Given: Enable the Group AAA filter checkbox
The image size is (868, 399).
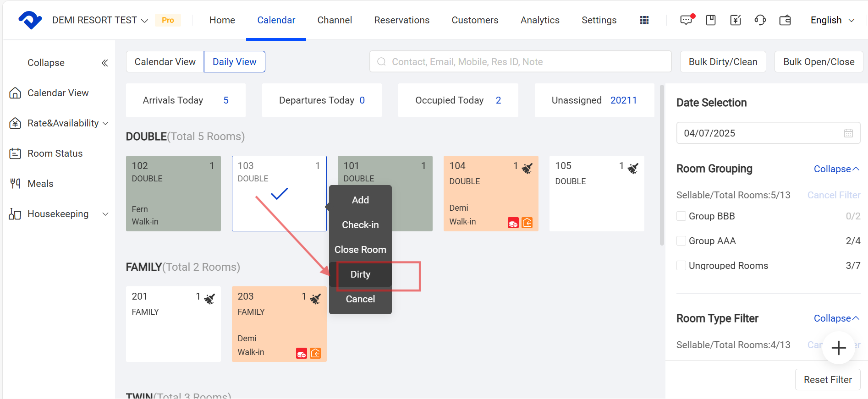Looking at the screenshot, I should click(x=681, y=241).
